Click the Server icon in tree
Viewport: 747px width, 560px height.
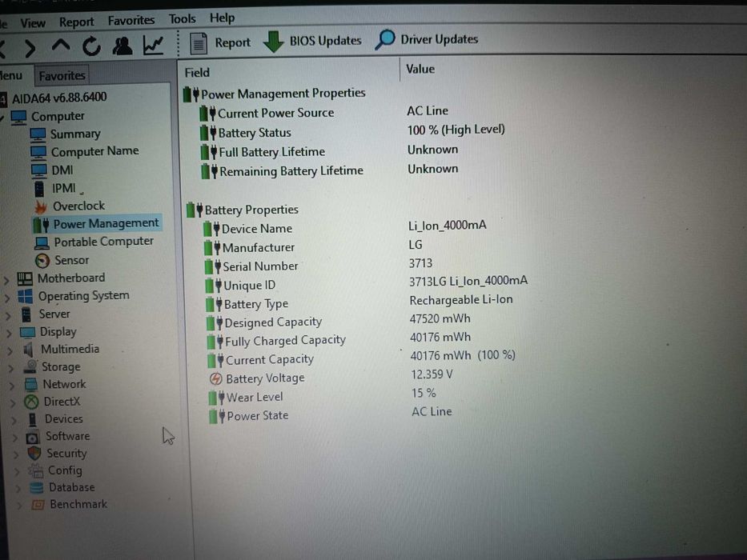26,314
